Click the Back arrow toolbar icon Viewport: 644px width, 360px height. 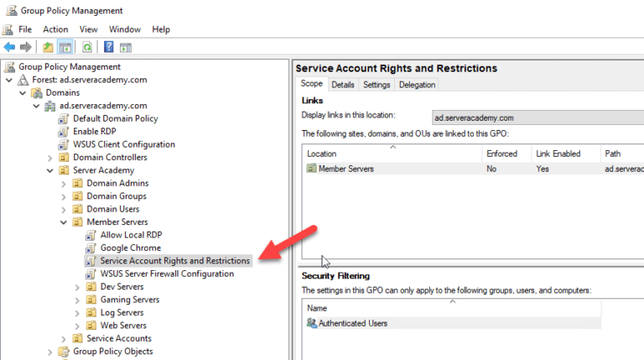click(9, 47)
